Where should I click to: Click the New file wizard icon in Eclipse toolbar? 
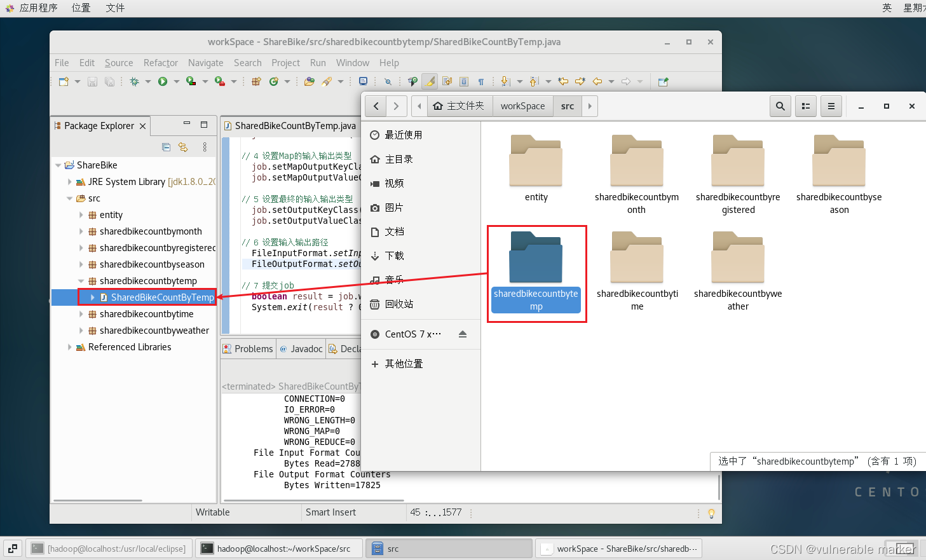point(64,81)
